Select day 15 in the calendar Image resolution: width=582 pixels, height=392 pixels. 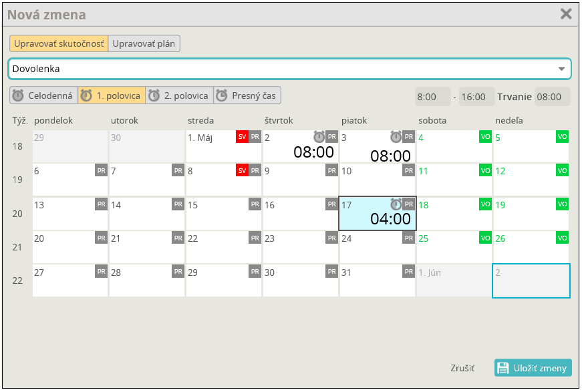[x=224, y=214]
